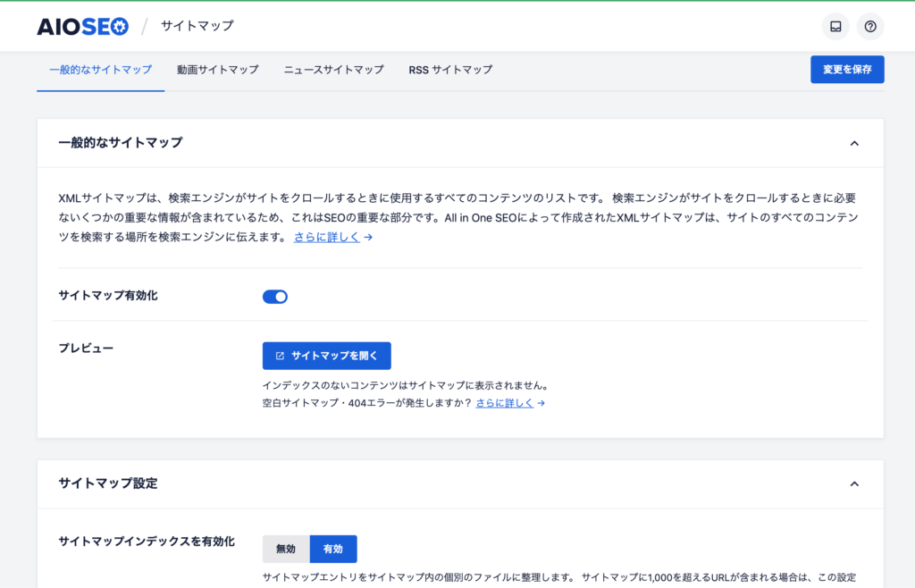Click the サイトマップ breadcrumb title in header

(x=197, y=26)
